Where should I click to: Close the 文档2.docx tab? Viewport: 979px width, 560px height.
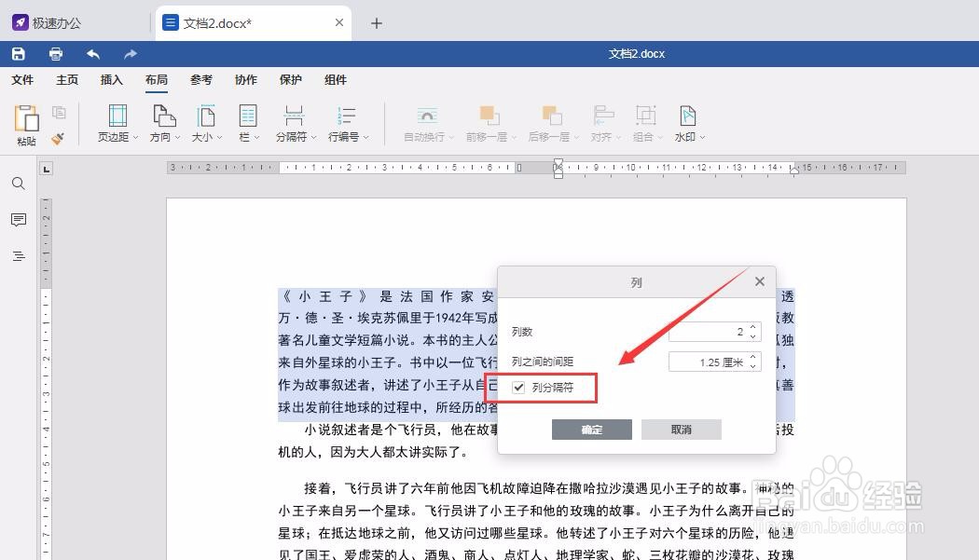pos(339,22)
